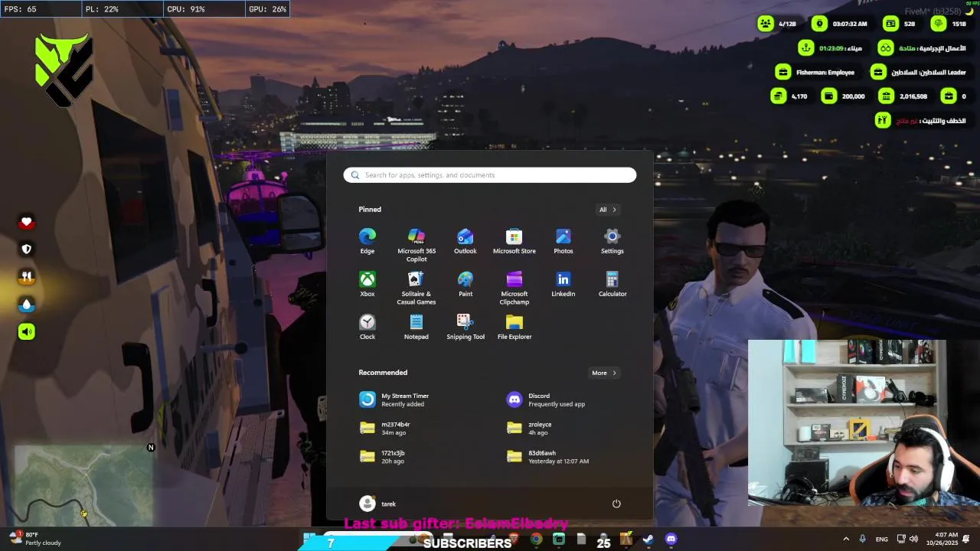This screenshot has height=551, width=980.
Task: Open File Explorer from pinned apps
Action: pos(514,326)
